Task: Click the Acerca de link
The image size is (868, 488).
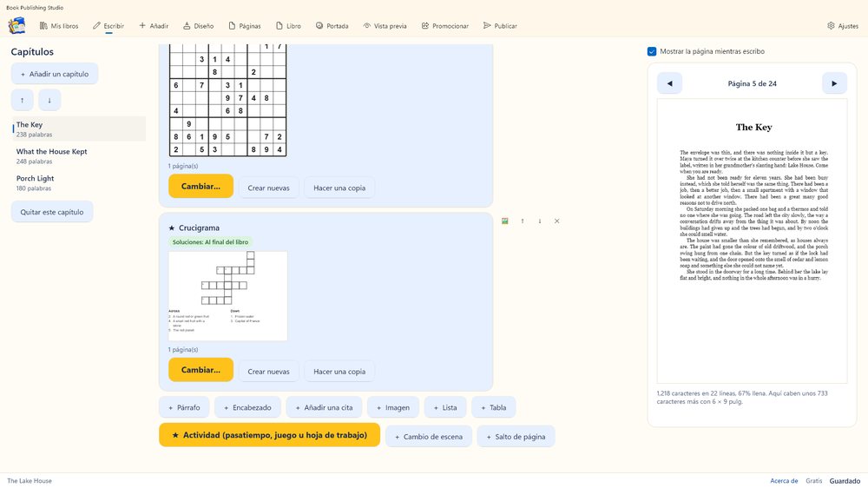Action: coord(784,481)
